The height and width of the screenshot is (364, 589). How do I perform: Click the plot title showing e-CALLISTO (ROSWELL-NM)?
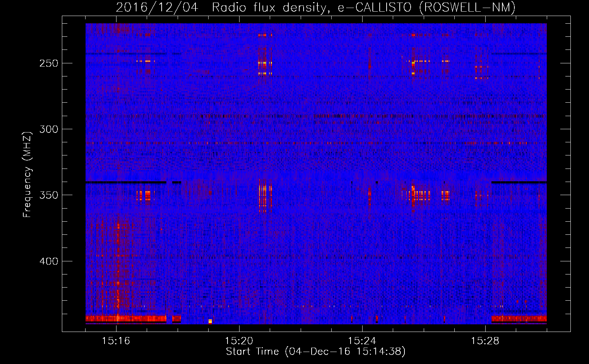coord(316,8)
